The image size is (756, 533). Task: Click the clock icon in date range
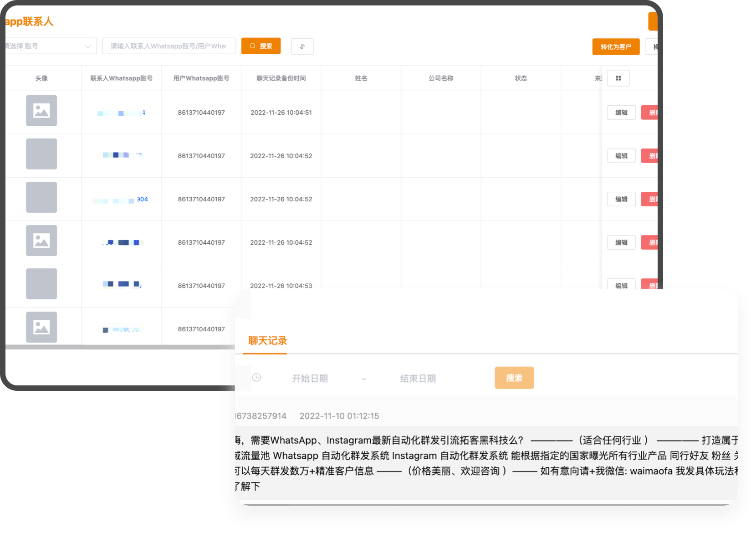click(256, 378)
